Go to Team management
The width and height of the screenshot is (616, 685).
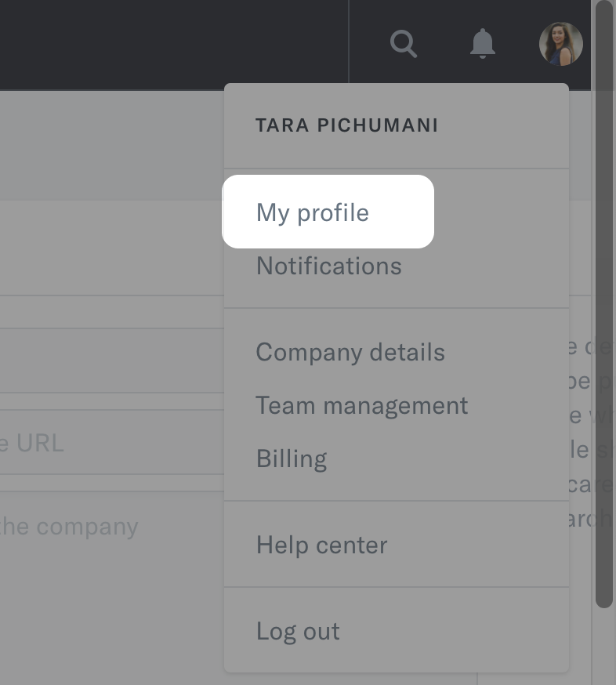coord(361,406)
